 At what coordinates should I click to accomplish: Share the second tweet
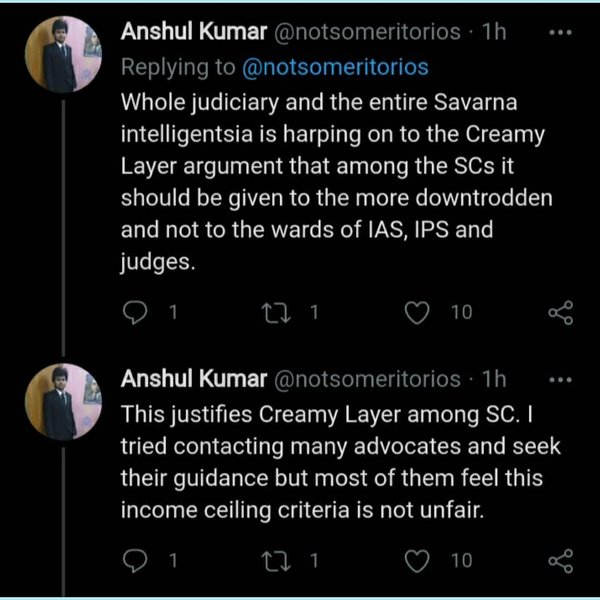click(562, 561)
